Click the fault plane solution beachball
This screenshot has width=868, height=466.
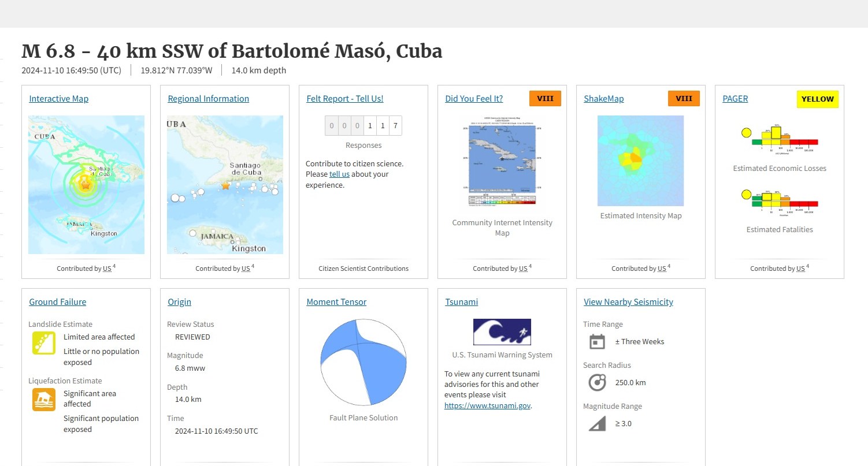[x=363, y=361]
